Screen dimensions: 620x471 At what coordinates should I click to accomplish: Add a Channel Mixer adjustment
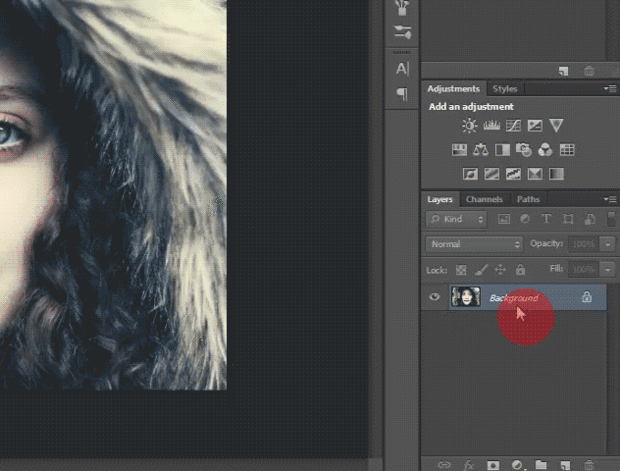pyautogui.click(x=545, y=150)
